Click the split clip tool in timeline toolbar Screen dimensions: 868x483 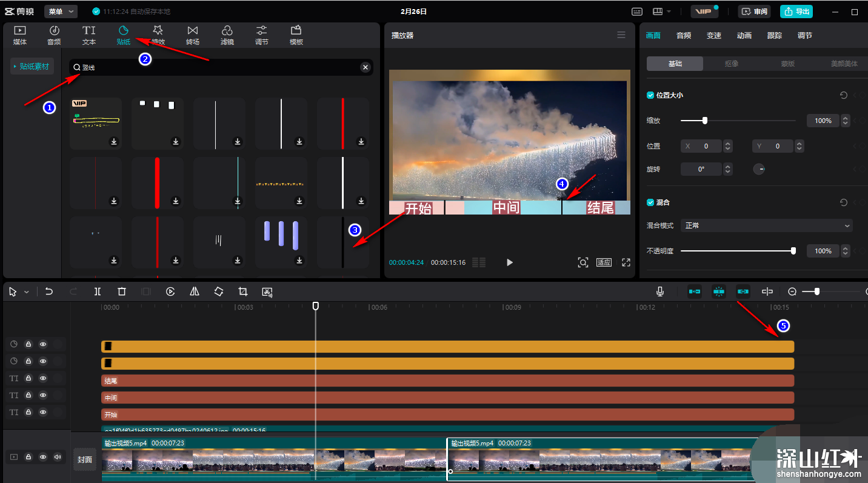[x=98, y=291]
